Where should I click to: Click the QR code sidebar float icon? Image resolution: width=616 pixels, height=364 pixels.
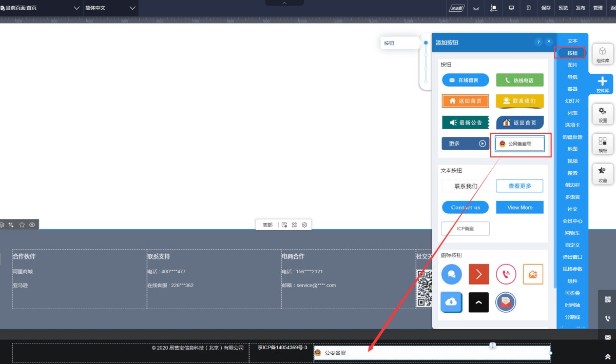[x=608, y=299]
